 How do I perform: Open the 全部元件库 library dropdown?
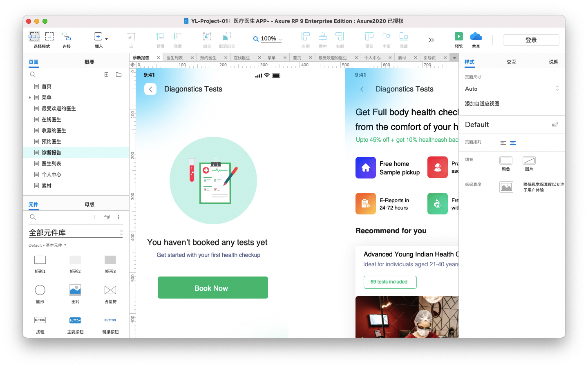(x=76, y=232)
